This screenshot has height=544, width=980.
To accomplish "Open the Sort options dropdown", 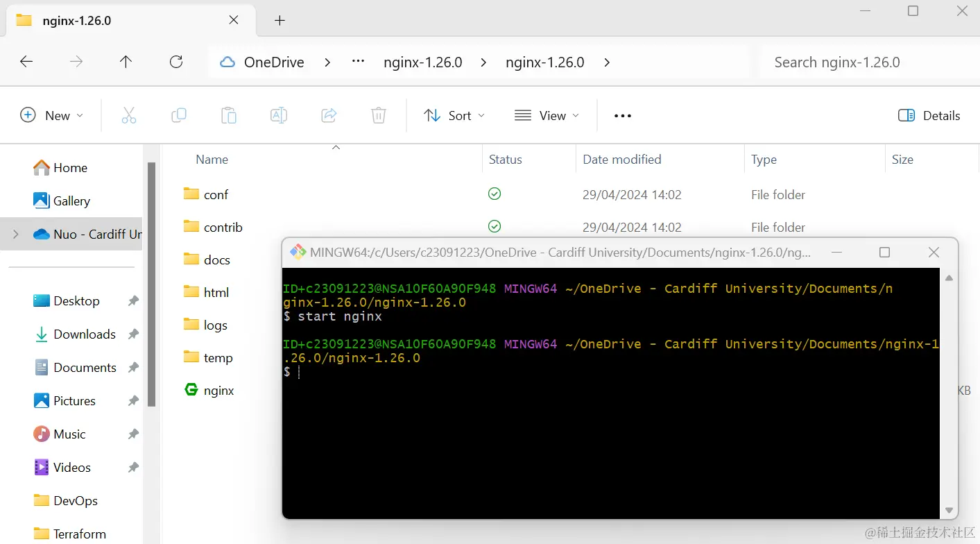I will pos(454,115).
